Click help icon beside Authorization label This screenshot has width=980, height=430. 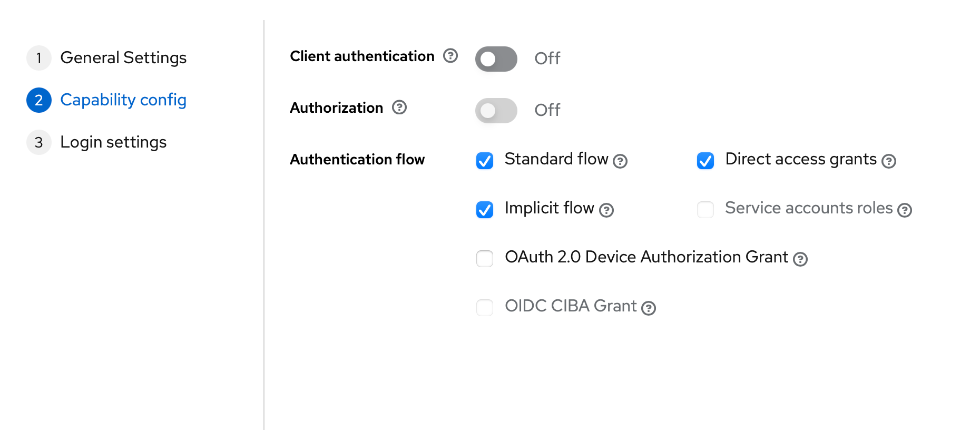pyautogui.click(x=399, y=107)
